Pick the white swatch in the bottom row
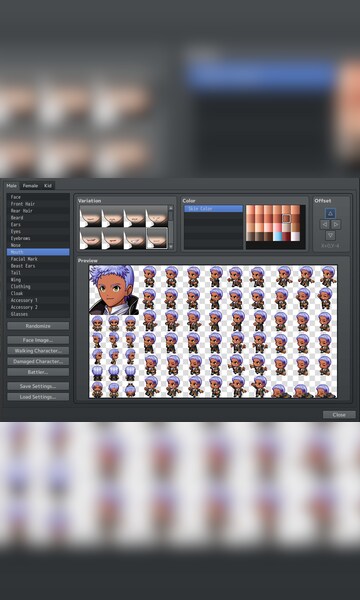 coord(295,236)
